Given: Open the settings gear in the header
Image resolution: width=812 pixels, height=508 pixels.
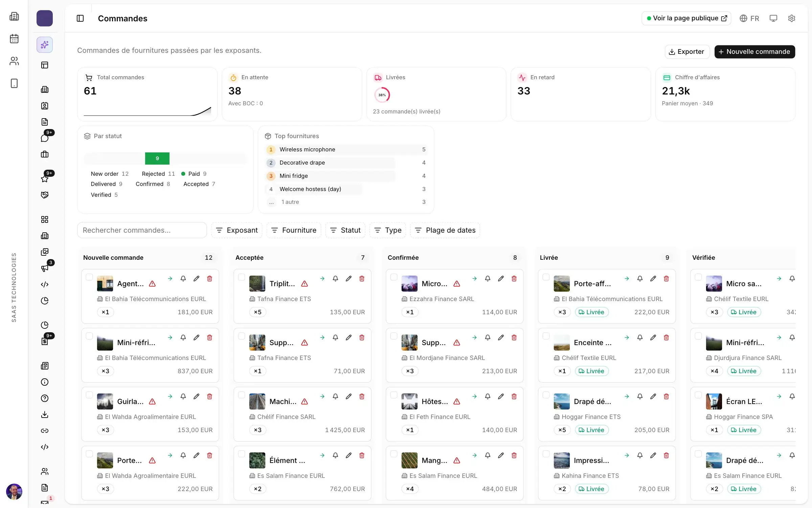Looking at the screenshot, I should click(x=792, y=18).
